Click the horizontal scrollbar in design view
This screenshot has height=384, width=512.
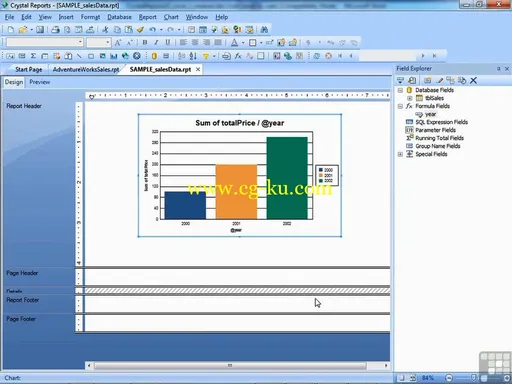(x=230, y=366)
